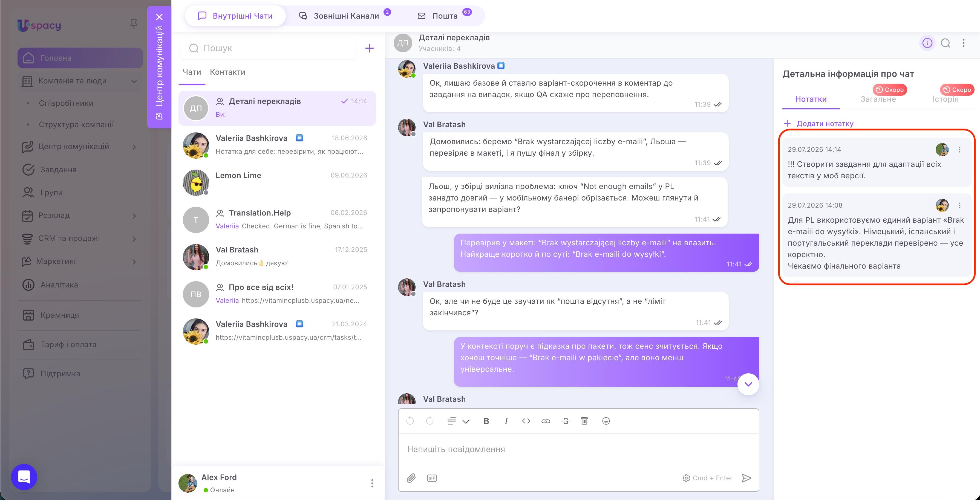980x500 pixels.
Task: Collapse Компанія та люди sidebar section
Action: [134, 81]
